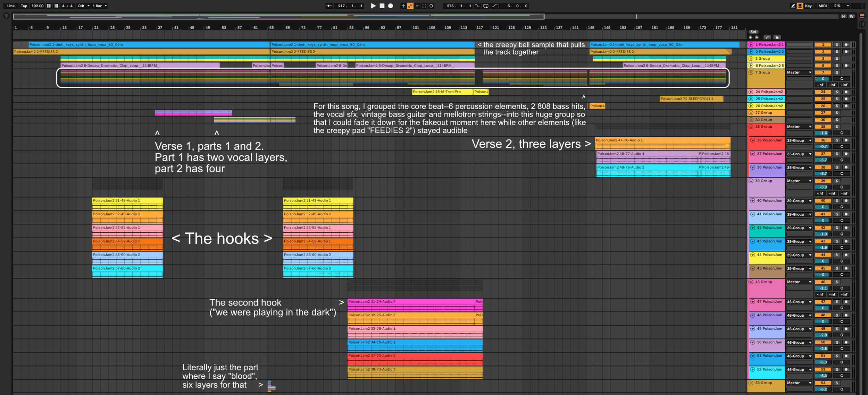
Task: Open the quantization 1 Bar menu
Action: 100,6
